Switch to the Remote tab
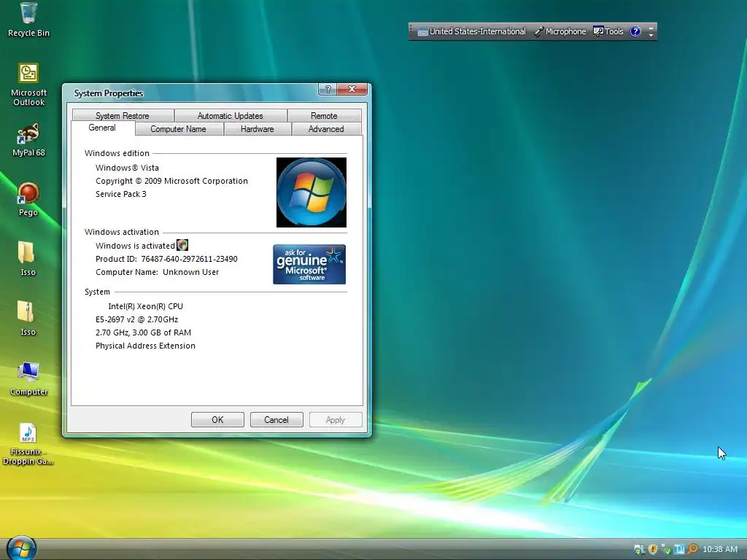The height and width of the screenshot is (560, 747). [324, 116]
